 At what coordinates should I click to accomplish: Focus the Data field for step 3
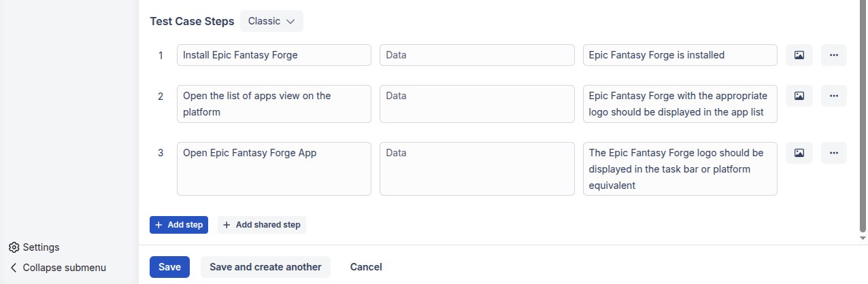click(477, 169)
